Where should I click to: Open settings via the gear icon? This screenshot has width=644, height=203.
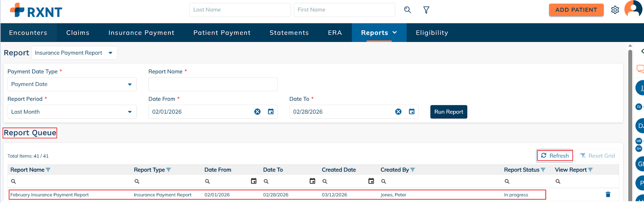615,10
